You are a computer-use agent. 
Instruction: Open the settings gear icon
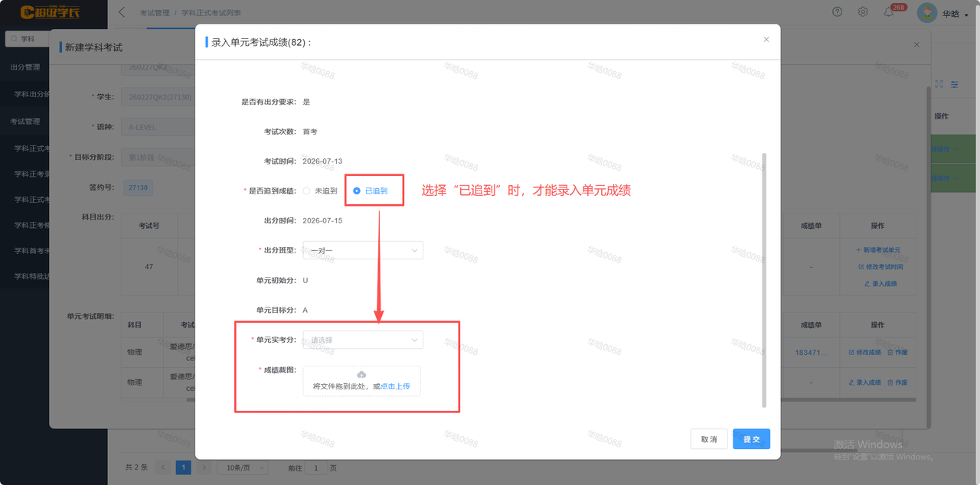click(x=863, y=12)
